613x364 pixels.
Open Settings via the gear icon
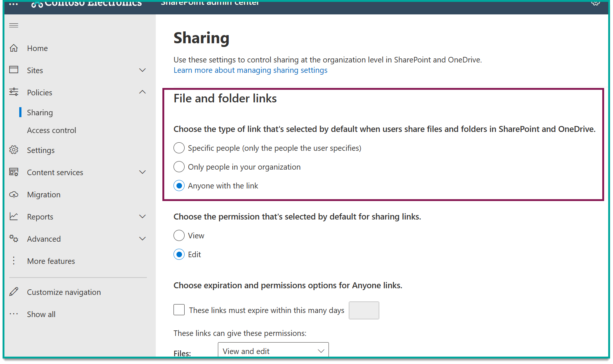[x=14, y=150]
